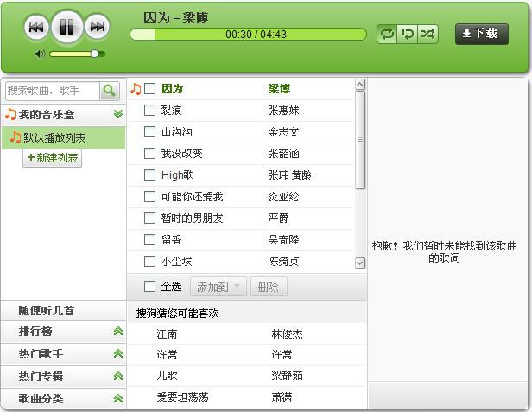Click recommended song 爱要坦荡荡
Viewport: 532px width, 412px height.
click(x=182, y=397)
